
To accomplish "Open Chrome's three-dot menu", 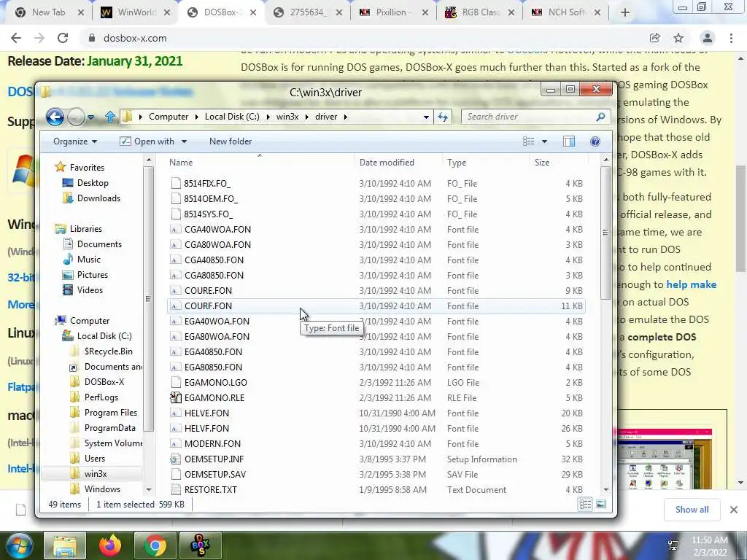I will (x=731, y=38).
